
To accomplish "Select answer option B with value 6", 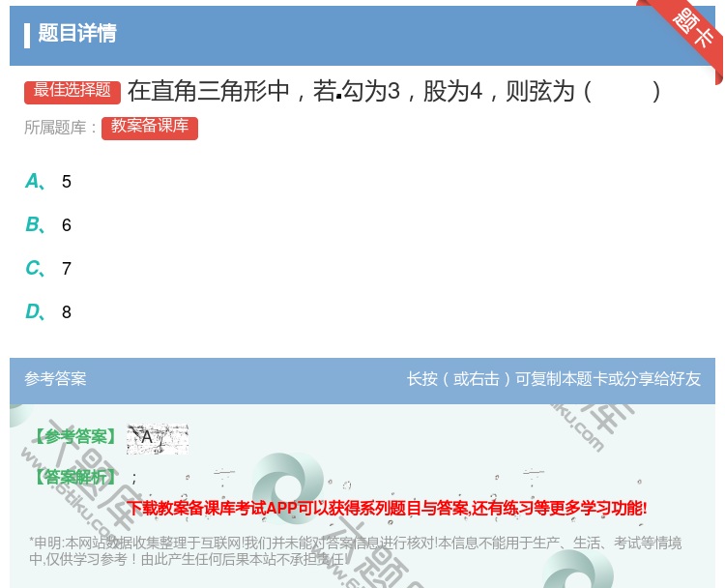I will [48, 224].
